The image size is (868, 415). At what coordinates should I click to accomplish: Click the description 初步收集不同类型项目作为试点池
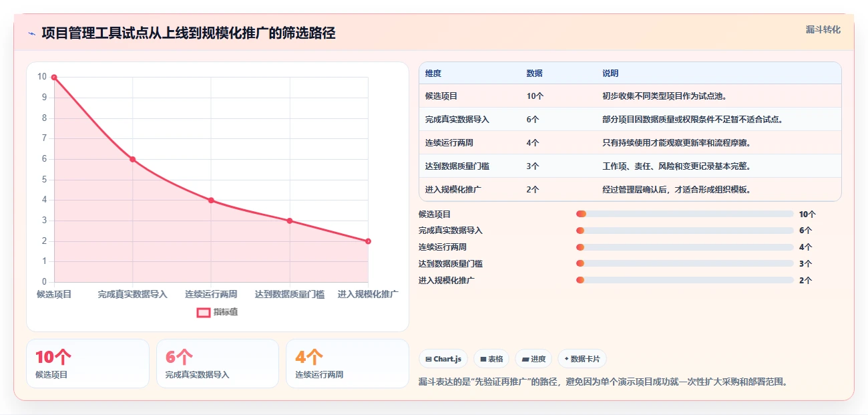664,96
